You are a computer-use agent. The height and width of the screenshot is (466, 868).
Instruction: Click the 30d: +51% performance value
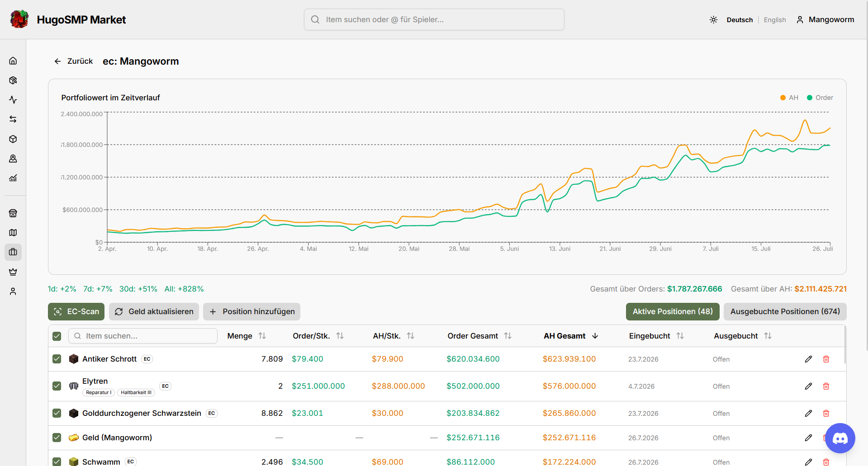pyautogui.click(x=138, y=289)
